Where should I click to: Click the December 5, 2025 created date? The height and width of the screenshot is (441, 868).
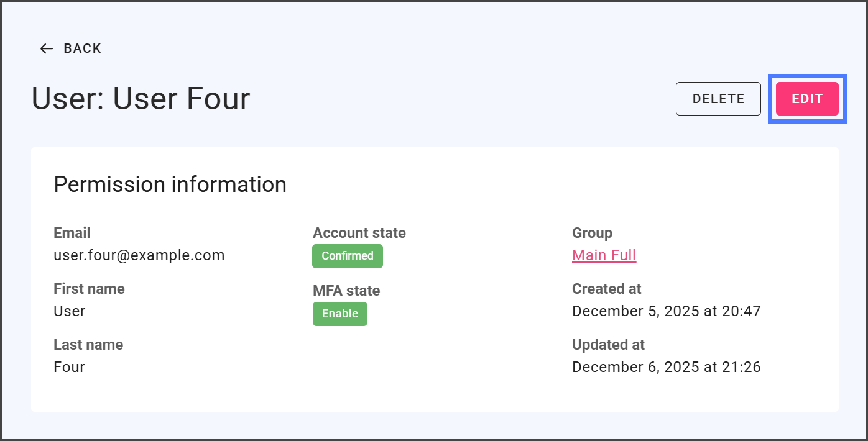click(666, 311)
